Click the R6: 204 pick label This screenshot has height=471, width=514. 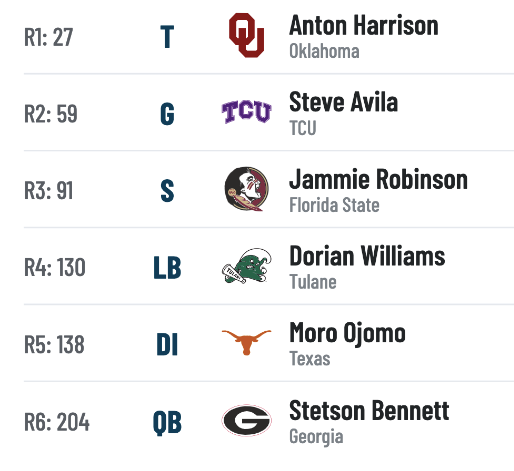57,422
